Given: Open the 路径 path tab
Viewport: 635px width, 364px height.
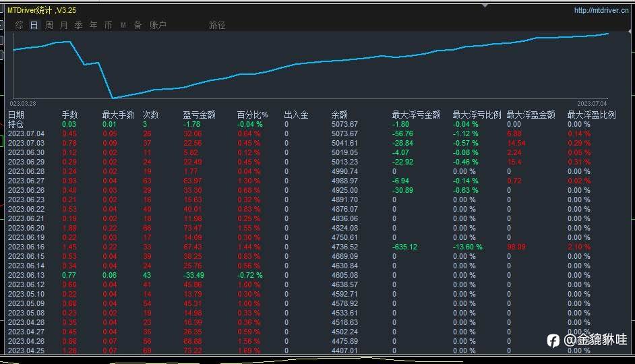Looking at the screenshot, I should point(217,25).
